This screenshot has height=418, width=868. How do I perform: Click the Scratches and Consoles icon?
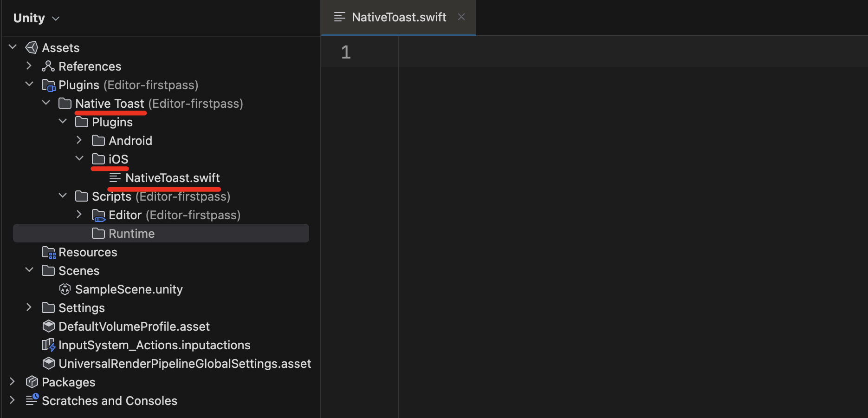pos(32,399)
